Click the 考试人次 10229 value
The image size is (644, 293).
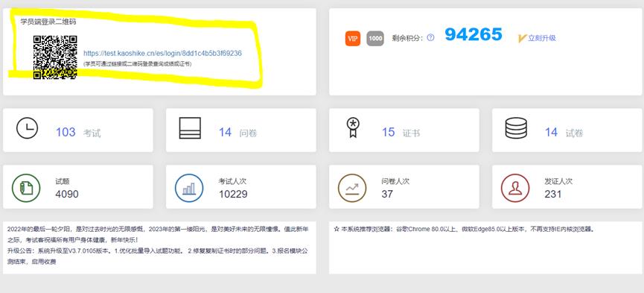tap(233, 194)
